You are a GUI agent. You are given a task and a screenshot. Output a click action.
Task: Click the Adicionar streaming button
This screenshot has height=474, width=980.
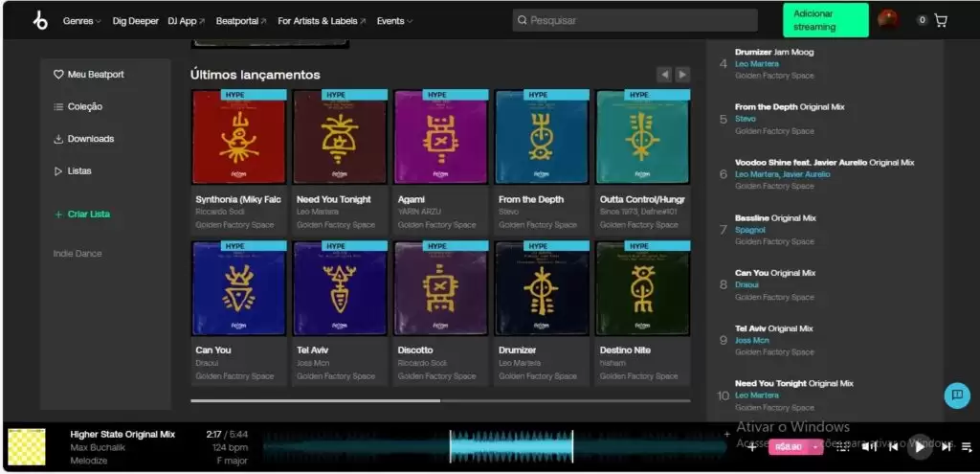point(825,20)
